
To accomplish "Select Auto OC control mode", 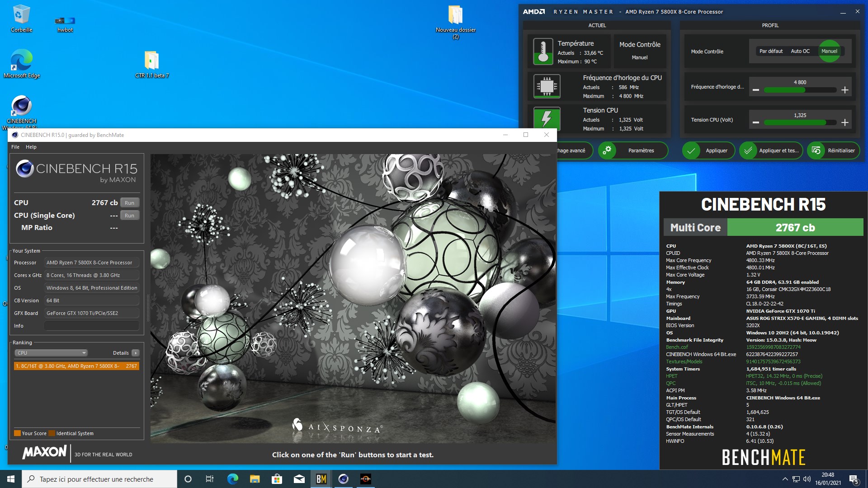I will click(x=800, y=51).
